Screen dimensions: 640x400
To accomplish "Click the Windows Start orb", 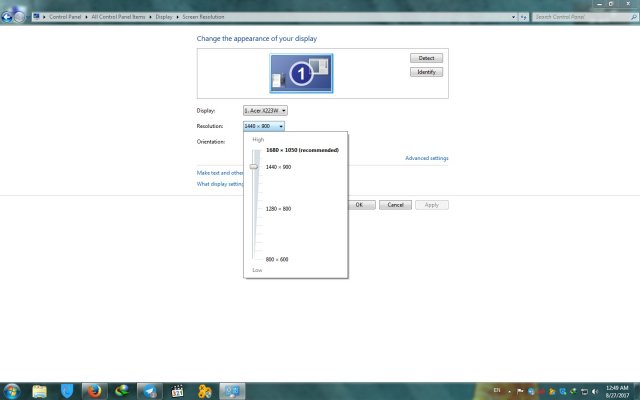I will pos(11,390).
